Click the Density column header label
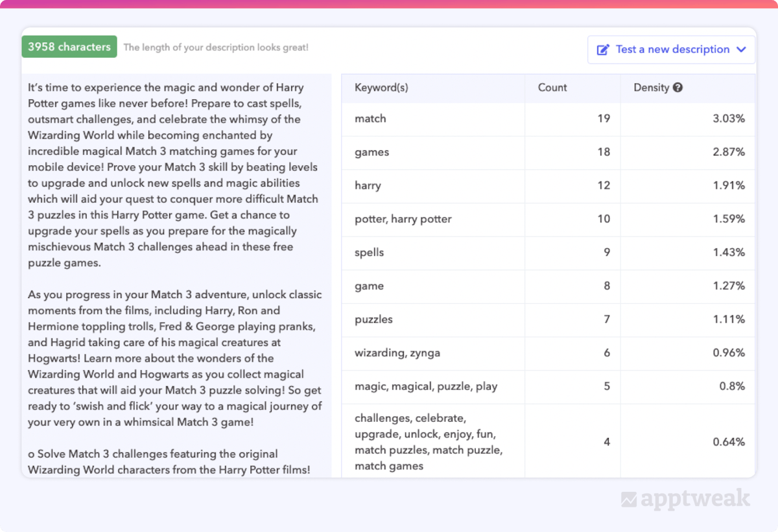 coord(651,87)
